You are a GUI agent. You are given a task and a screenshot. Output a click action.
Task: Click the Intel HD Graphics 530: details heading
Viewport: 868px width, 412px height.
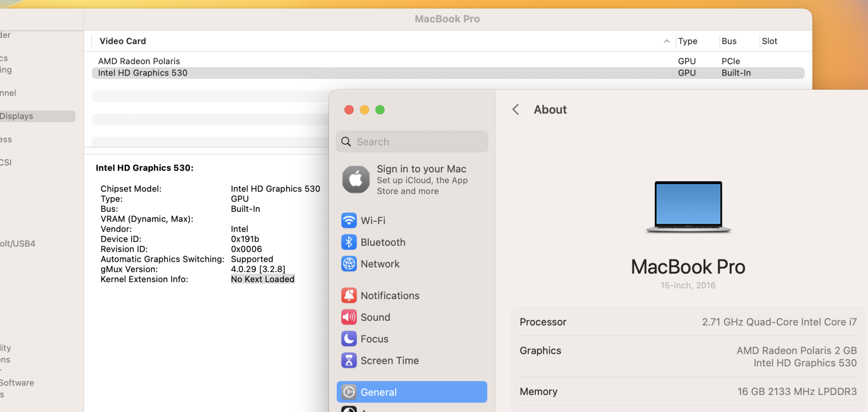tap(145, 168)
